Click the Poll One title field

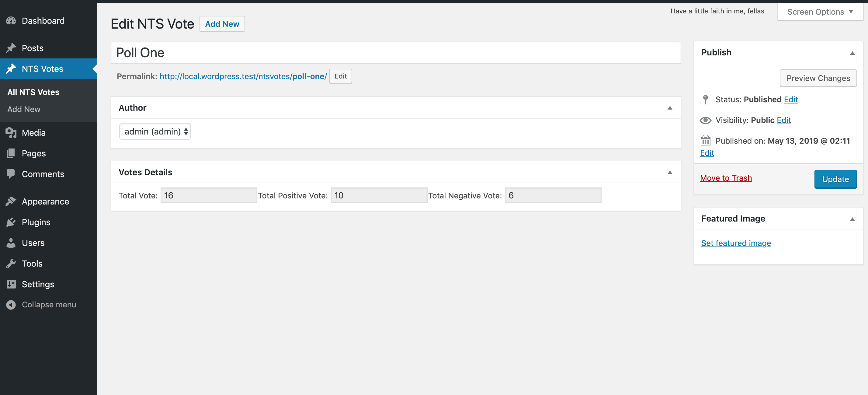coord(396,53)
